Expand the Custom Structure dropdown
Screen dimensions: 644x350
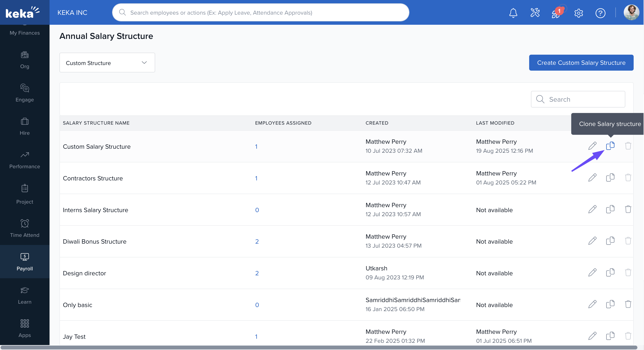tap(107, 63)
